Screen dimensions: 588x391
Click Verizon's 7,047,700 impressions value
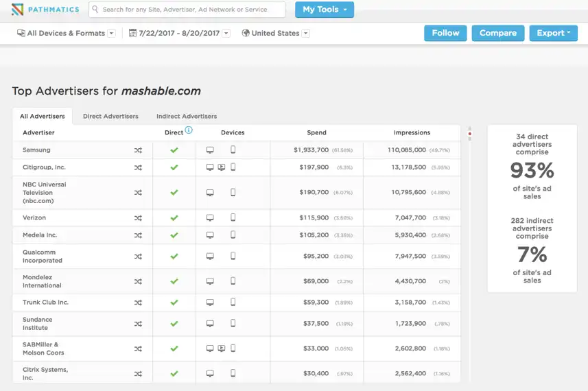pos(410,217)
